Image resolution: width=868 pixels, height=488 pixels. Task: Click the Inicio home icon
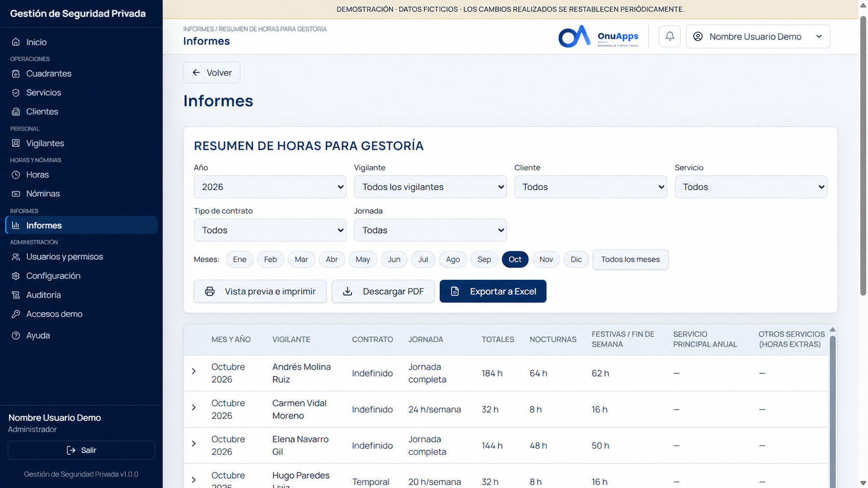tap(16, 42)
